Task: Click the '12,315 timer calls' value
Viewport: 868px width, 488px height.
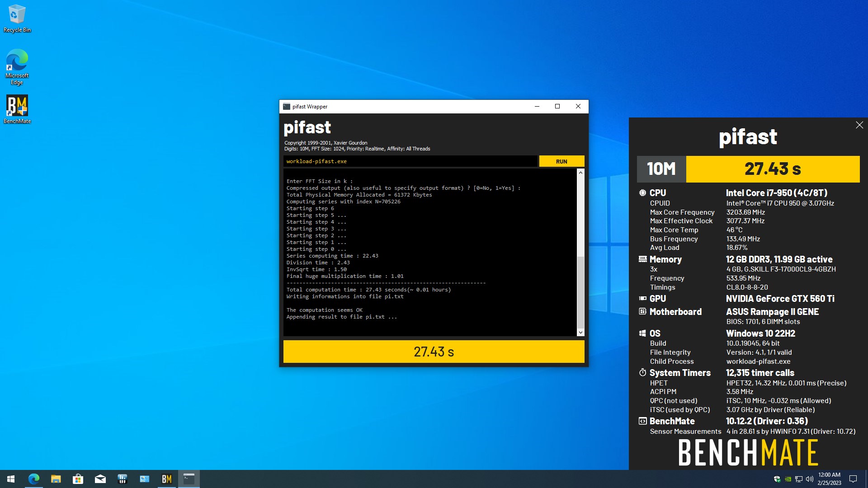Action: tap(760, 373)
